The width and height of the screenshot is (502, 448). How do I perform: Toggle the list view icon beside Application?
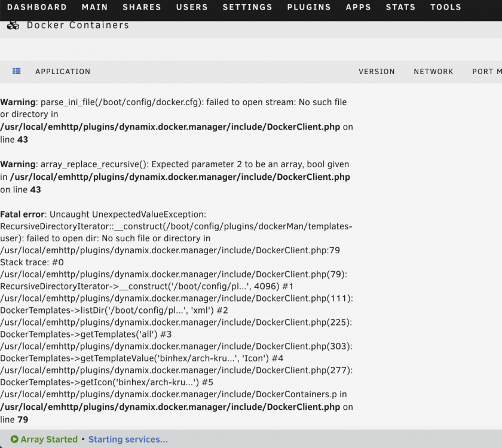[x=17, y=71]
